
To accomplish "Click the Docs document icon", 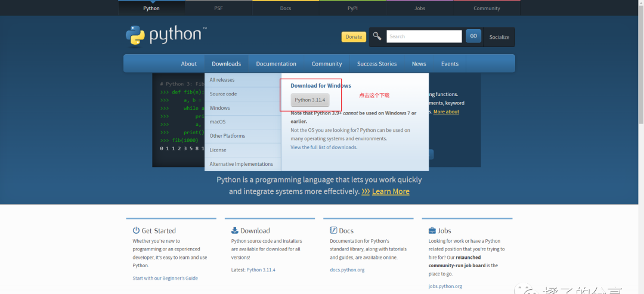I will coord(333,230).
